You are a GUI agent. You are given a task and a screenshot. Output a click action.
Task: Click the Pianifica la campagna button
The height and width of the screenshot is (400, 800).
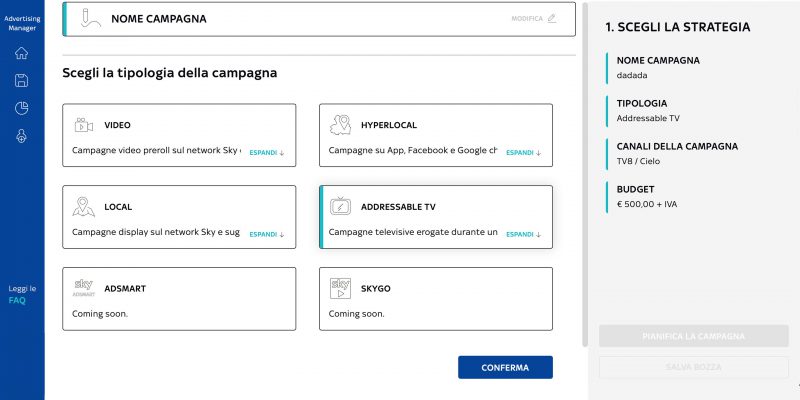click(693, 336)
